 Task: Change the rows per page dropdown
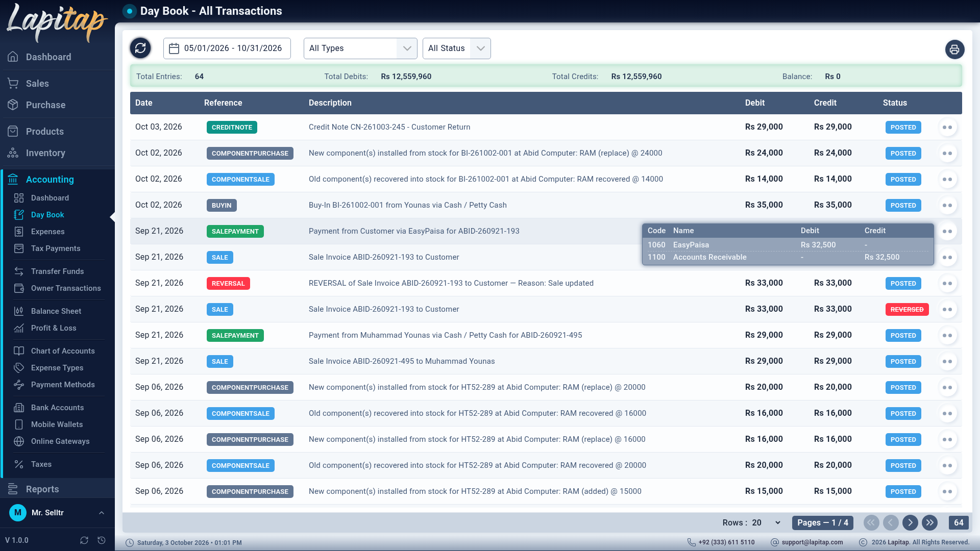(766, 523)
